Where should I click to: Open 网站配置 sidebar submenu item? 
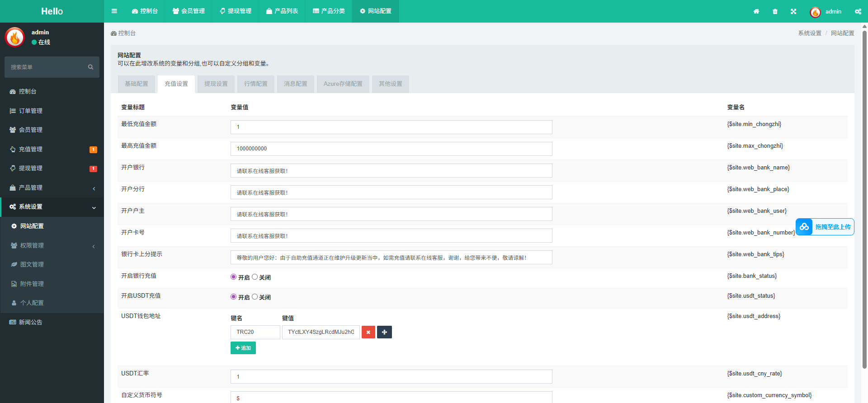pos(52,226)
